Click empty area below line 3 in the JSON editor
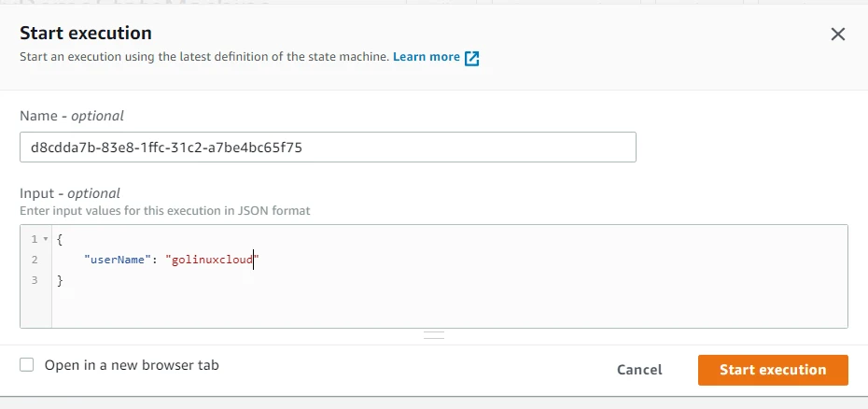The image size is (868, 409). (373, 306)
